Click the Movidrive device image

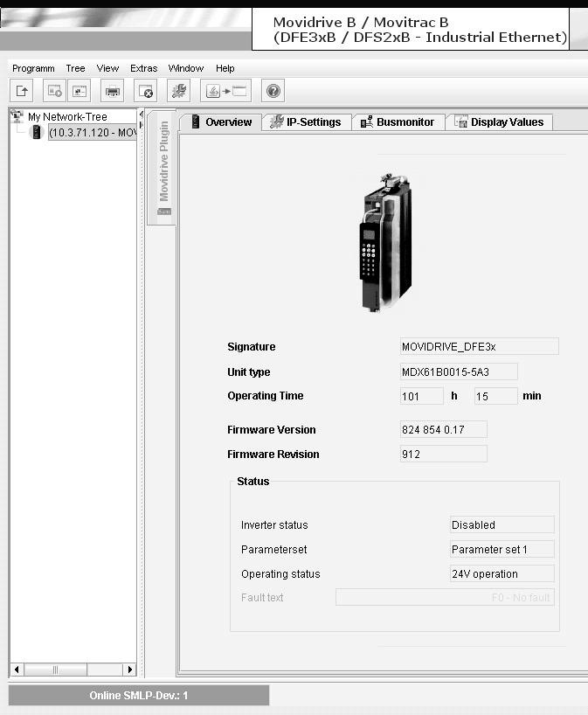pos(385,243)
